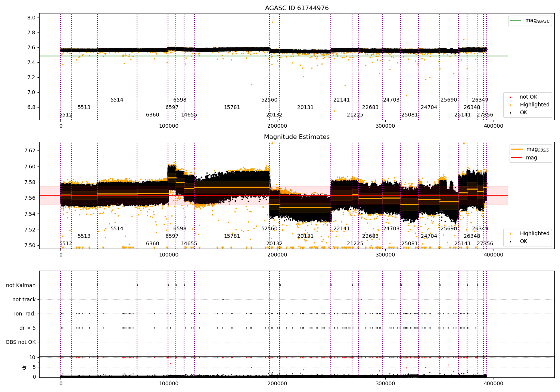Click the red "mag" legend entry in middle plot

524,158
